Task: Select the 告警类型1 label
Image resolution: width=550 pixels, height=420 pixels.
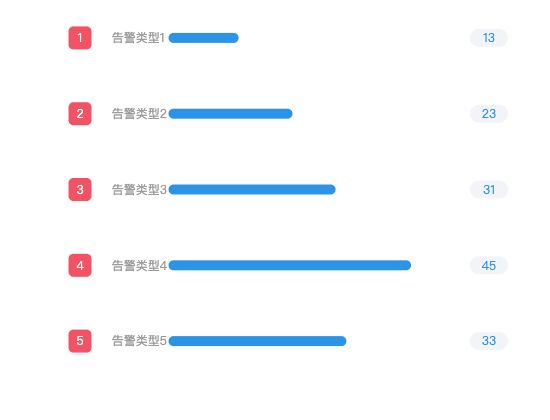Action: (x=139, y=38)
